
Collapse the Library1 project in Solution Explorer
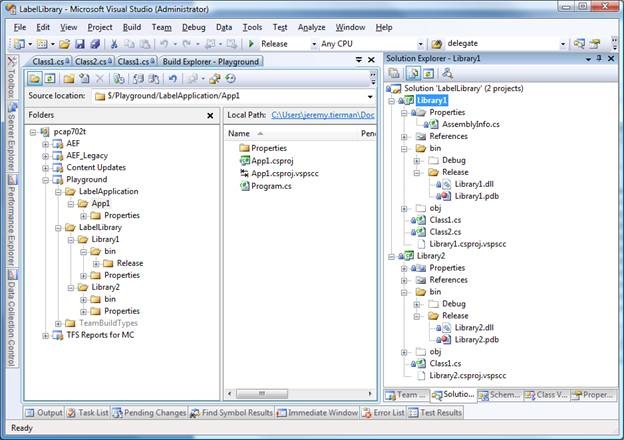click(392, 101)
